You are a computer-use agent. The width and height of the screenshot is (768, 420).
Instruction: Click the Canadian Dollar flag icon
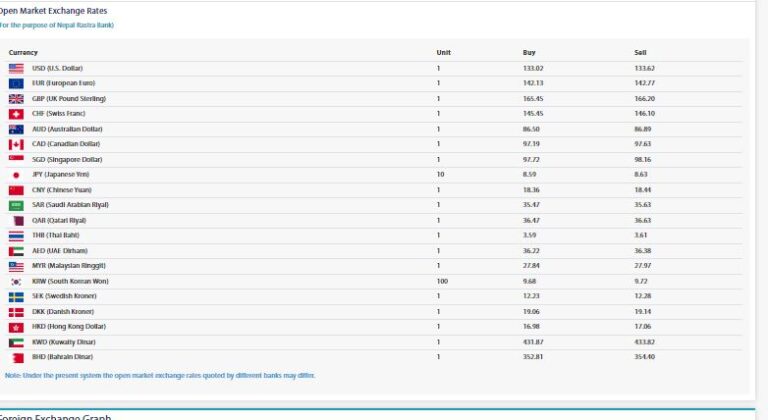pos(16,144)
